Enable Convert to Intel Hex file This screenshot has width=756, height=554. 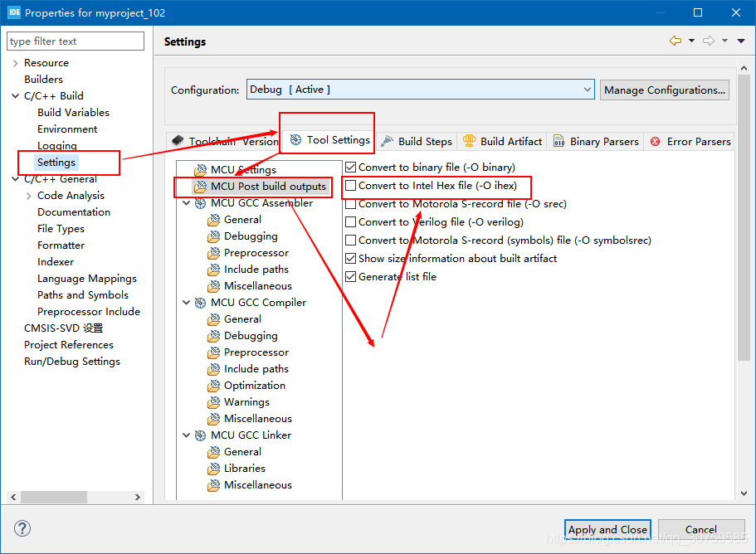click(351, 186)
